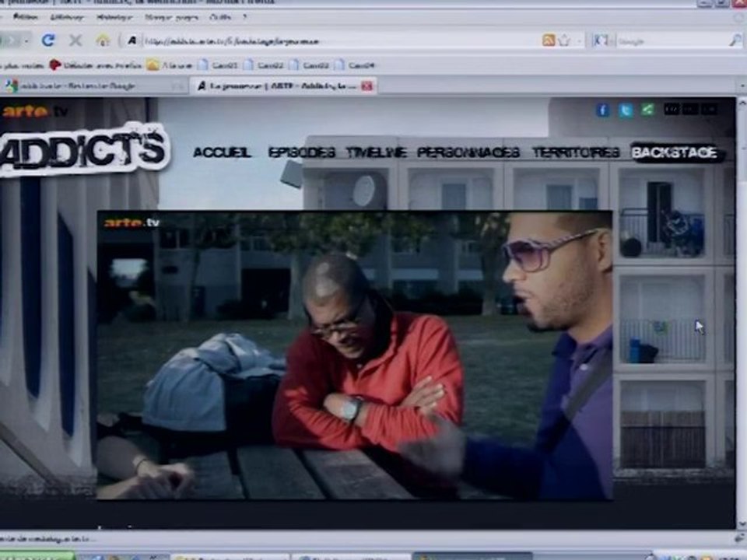This screenshot has height=560, width=747.
Task: Open the TIMELINE section
Action: coord(376,152)
